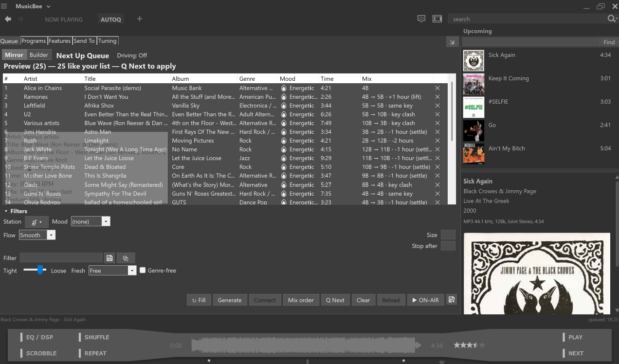Start ON-AIR mode
This screenshot has width=619, height=364.
point(425,300)
